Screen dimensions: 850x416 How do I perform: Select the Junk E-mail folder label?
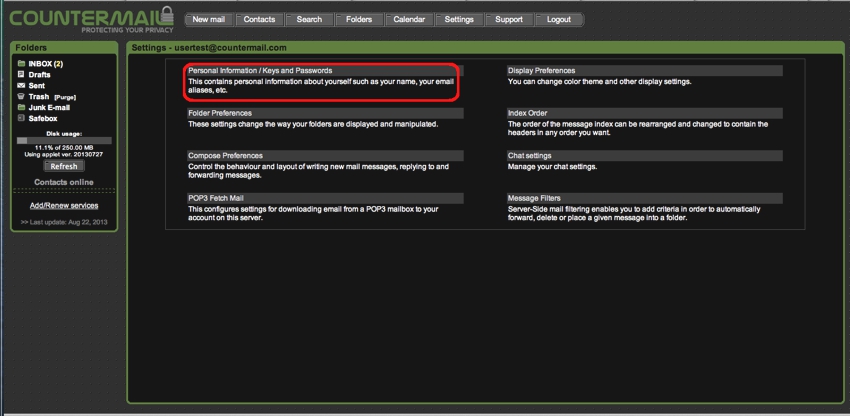coord(49,107)
